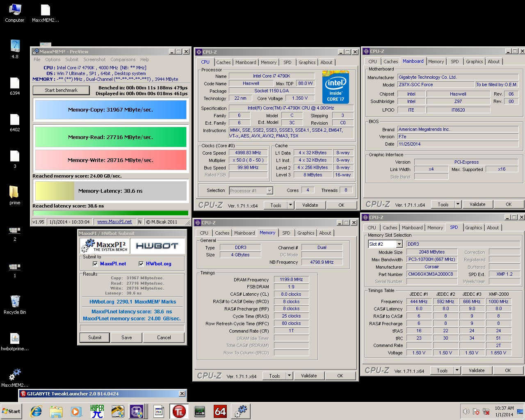Toggle the MaxxPI.net submit checkbox
This screenshot has width=525, height=420.
(x=95, y=264)
